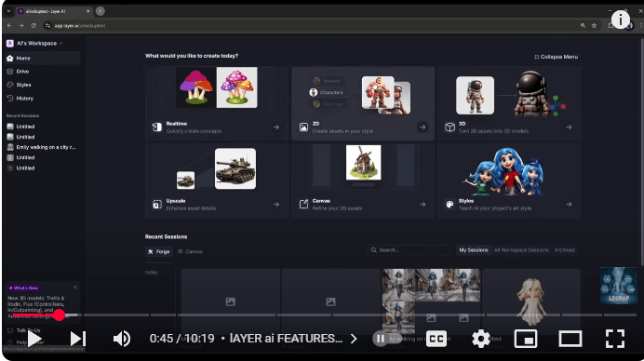Image resolution: width=644 pixels, height=361 pixels.
Task: Click the sessions Search field
Action: coord(409,250)
